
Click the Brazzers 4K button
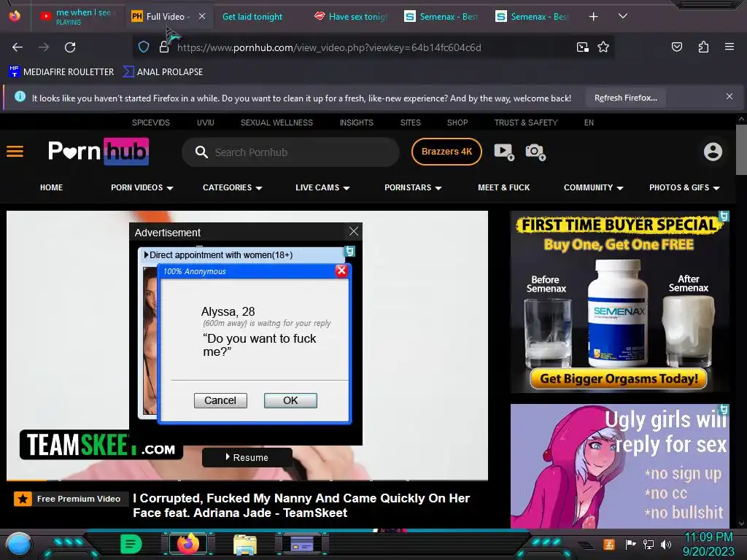coord(446,152)
